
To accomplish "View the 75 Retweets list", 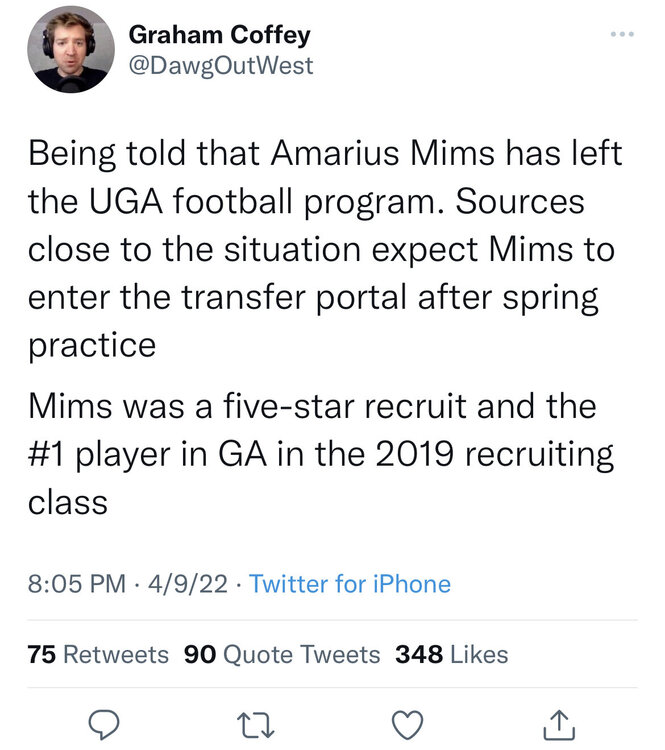I will point(98,655).
